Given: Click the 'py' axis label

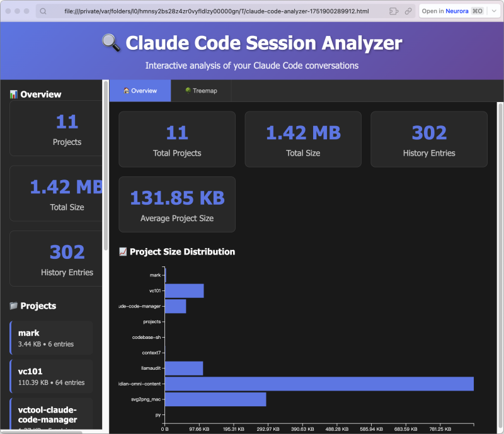Looking at the screenshot, I should (x=158, y=415).
